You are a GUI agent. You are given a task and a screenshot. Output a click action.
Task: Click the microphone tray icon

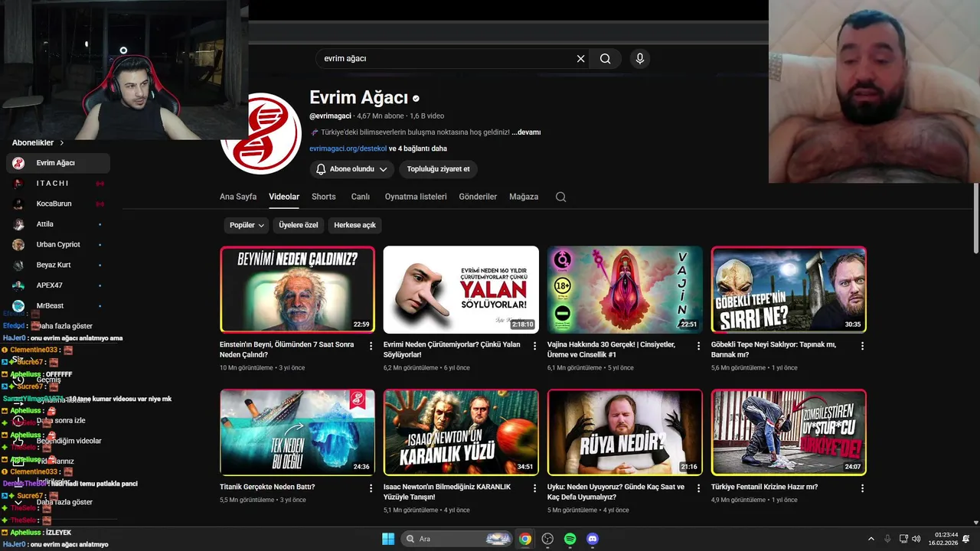(887, 539)
